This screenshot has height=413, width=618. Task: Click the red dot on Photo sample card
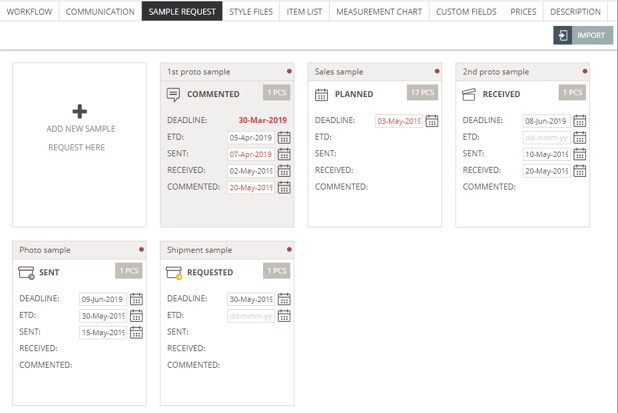(x=141, y=249)
